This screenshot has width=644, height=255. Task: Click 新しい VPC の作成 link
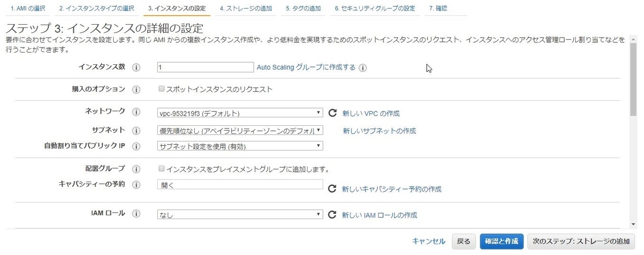click(x=371, y=113)
